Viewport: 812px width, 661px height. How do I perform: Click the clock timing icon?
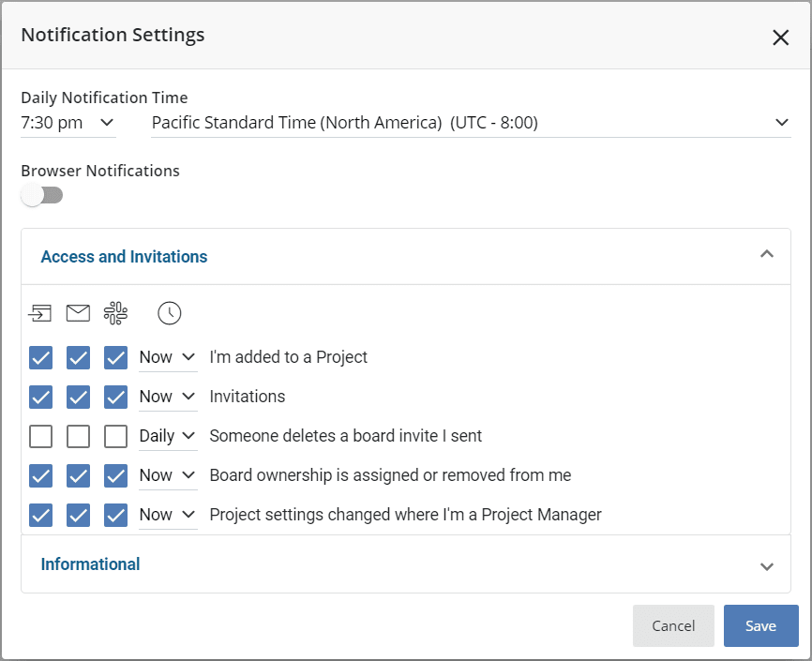(x=169, y=312)
